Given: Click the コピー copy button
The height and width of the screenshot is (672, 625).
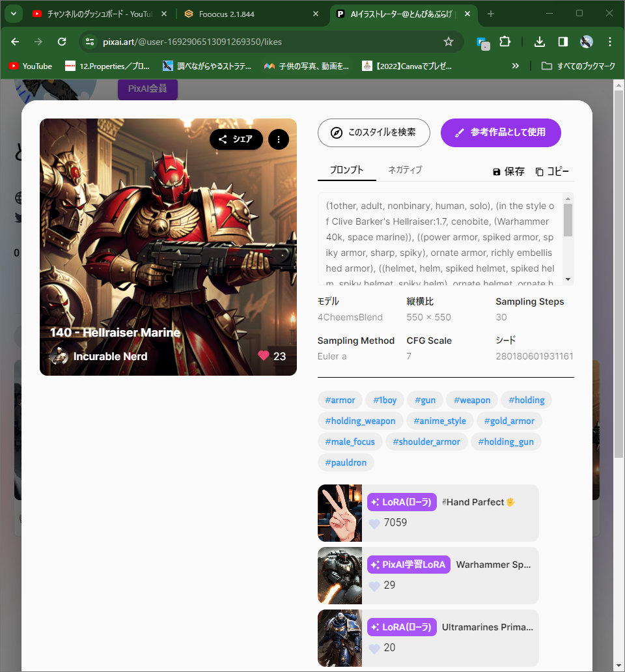Looking at the screenshot, I should 552,171.
